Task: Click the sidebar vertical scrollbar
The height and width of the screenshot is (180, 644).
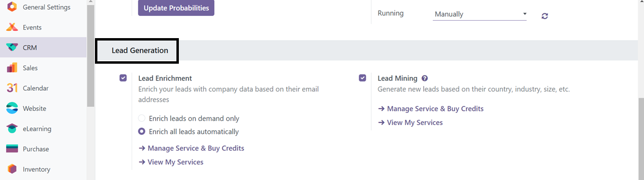Action: point(91,53)
